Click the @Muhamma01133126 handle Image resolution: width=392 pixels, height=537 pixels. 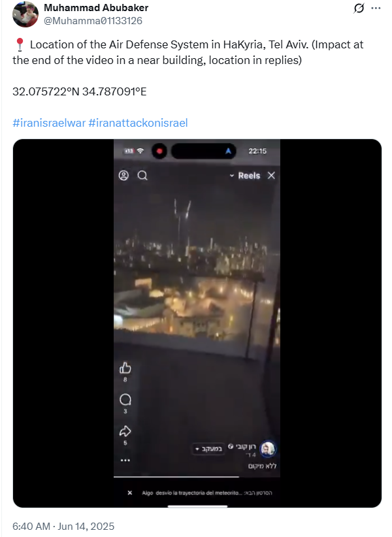(93, 21)
